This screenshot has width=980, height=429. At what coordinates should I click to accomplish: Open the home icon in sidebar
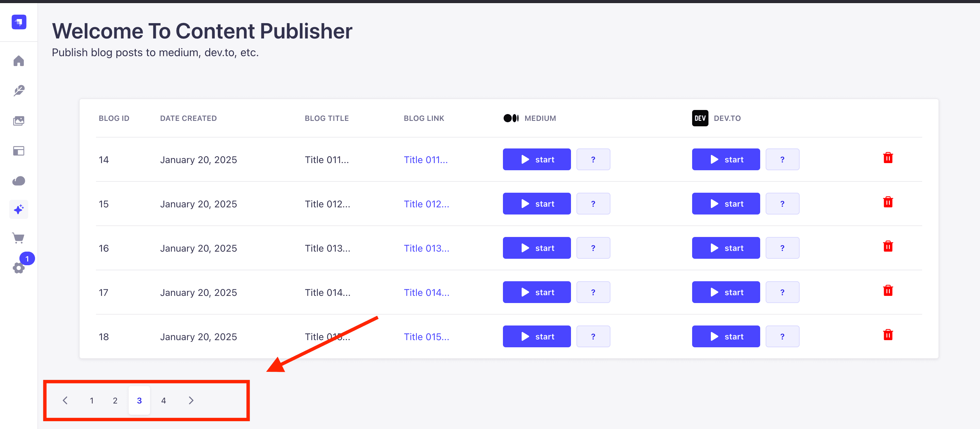(x=19, y=61)
